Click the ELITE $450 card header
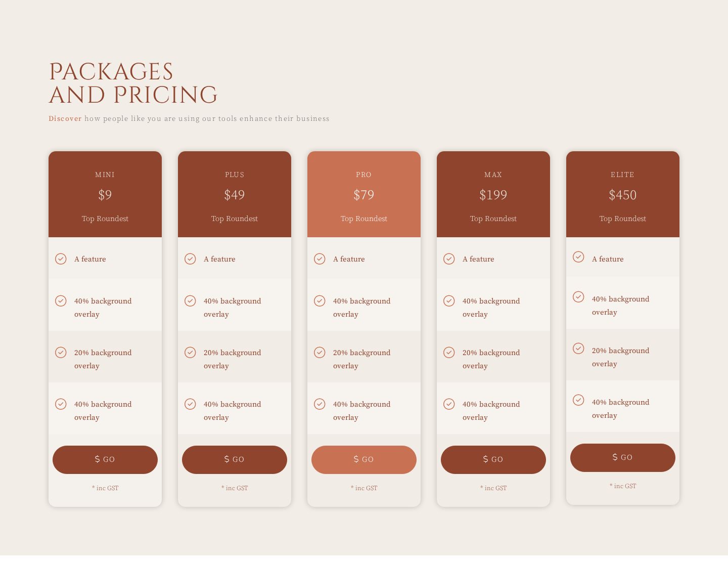 623,194
